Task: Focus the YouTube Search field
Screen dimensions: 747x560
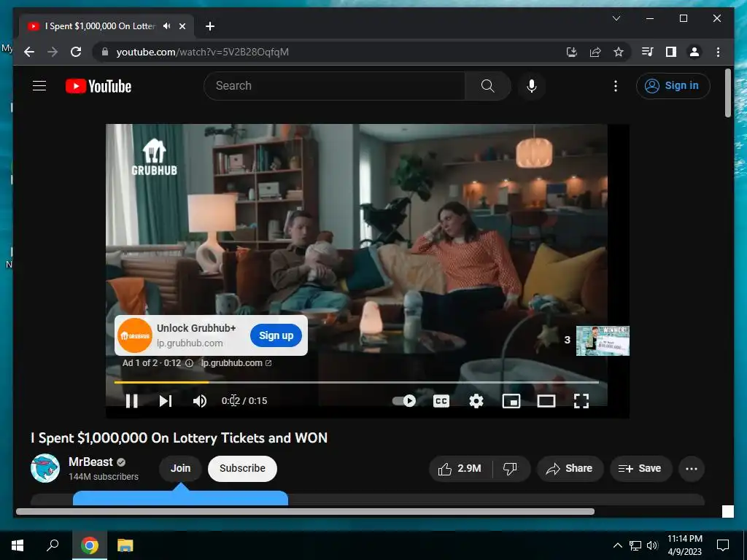Action: coord(334,86)
